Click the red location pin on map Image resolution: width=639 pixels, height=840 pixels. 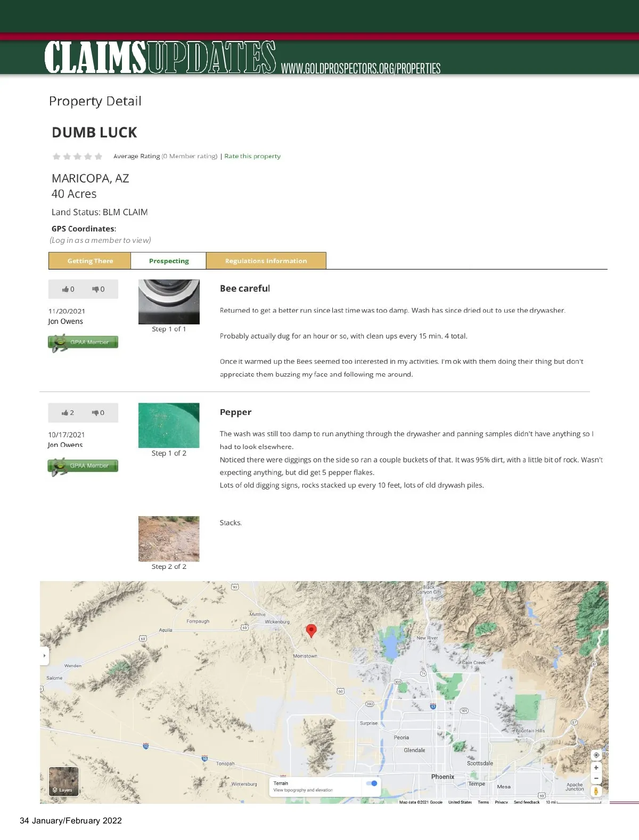(x=312, y=631)
